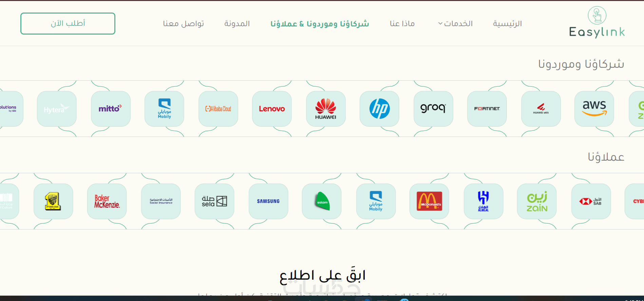The height and width of the screenshot is (301, 644).
Task: Click the Baker McKenzie client logo
Action: [x=107, y=201]
